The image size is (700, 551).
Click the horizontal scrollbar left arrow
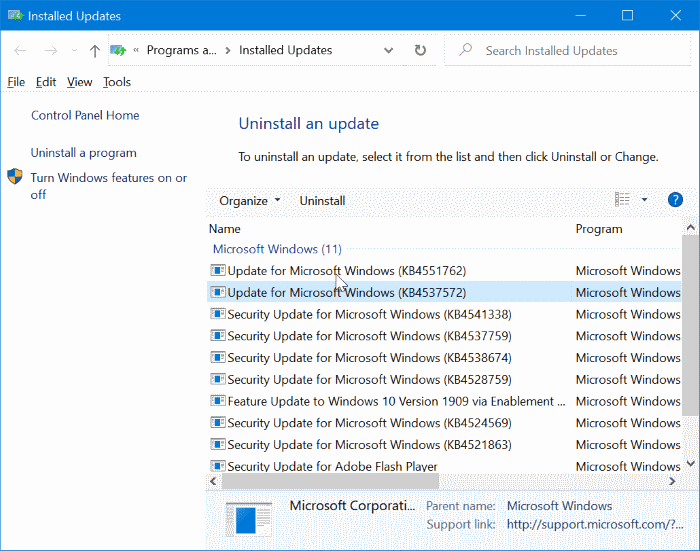point(213,481)
